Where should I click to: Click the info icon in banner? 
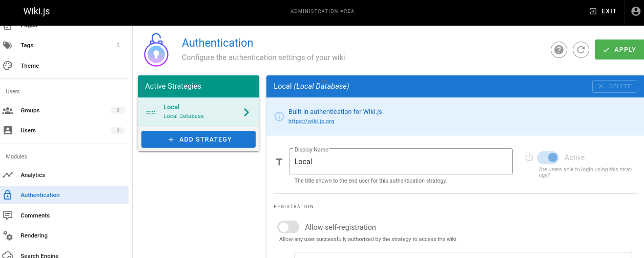[x=279, y=116]
